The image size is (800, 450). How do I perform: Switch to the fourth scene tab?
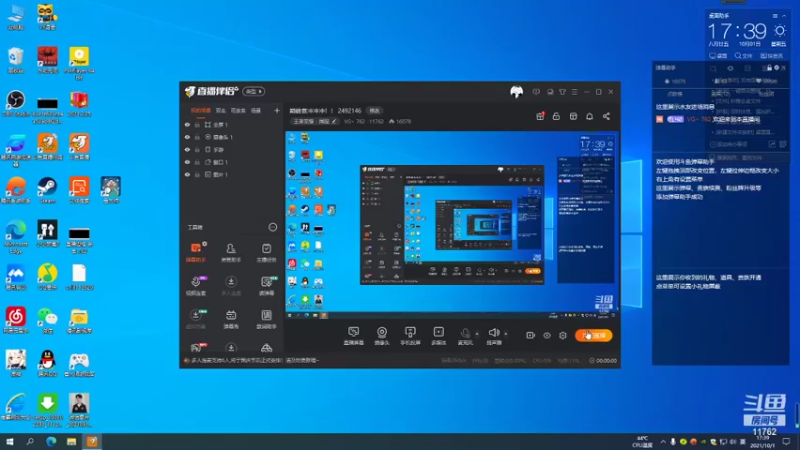[x=256, y=110]
